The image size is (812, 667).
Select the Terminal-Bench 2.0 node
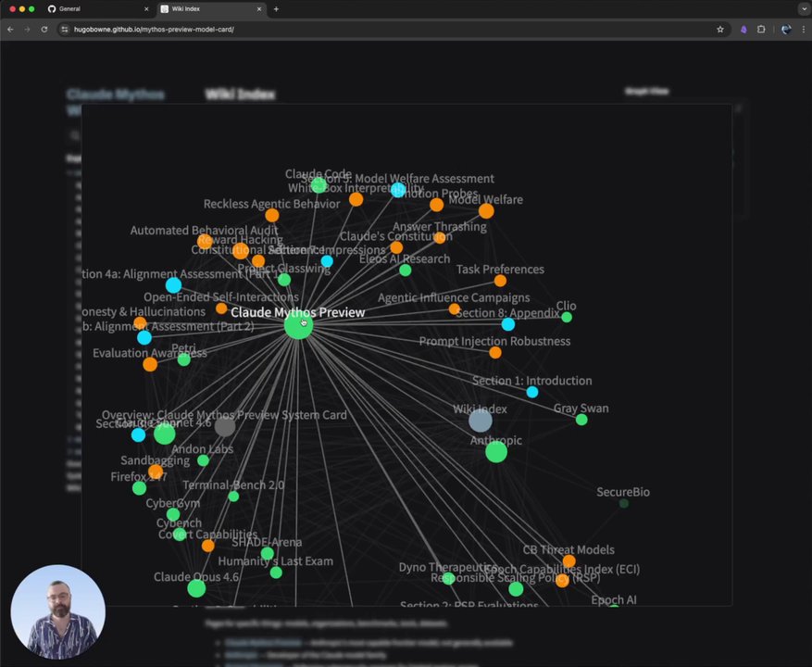[x=233, y=497]
